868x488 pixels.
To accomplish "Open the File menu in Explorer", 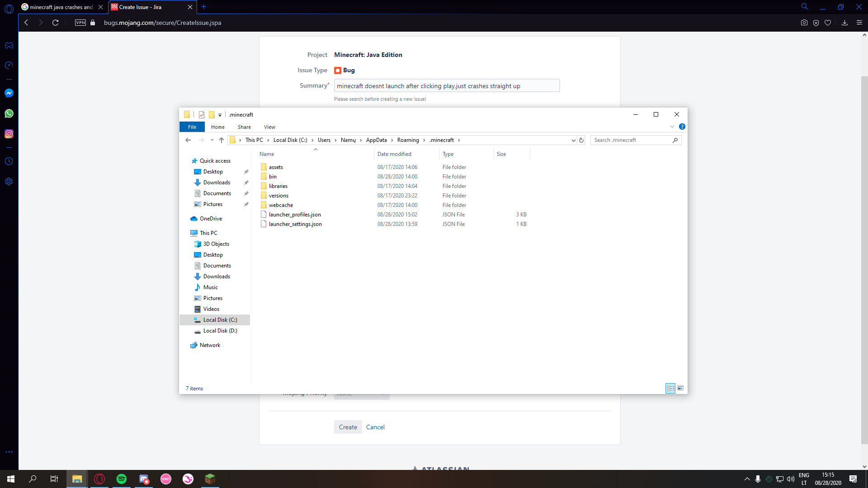I will (192, 127).
